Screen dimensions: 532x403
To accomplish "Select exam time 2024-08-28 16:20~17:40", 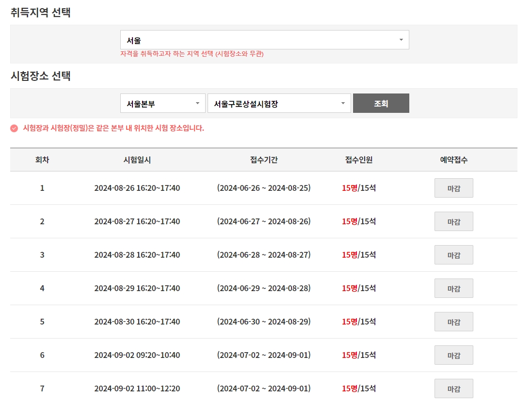I will [x=137, y=255].
